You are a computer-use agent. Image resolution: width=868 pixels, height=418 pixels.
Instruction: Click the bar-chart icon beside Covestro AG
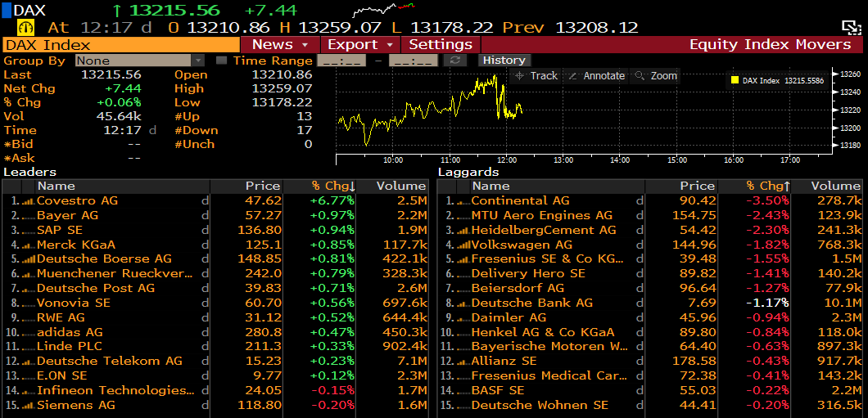(28, 201)
